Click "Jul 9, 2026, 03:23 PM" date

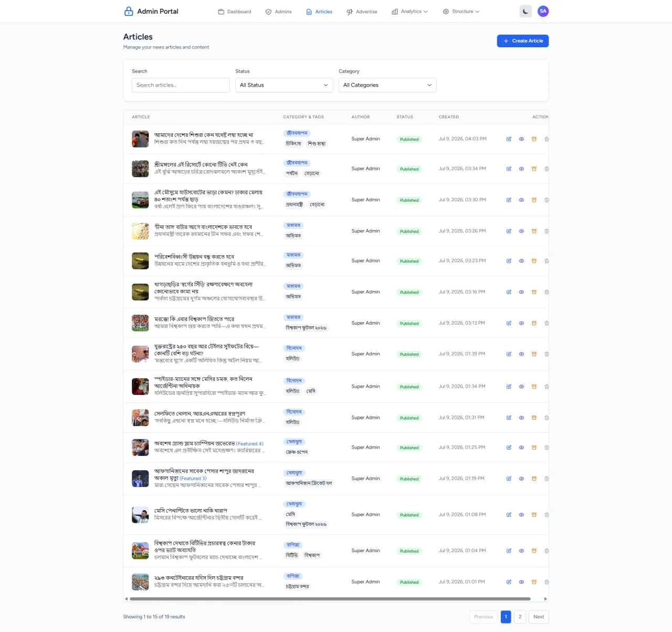tap(462, 261)
